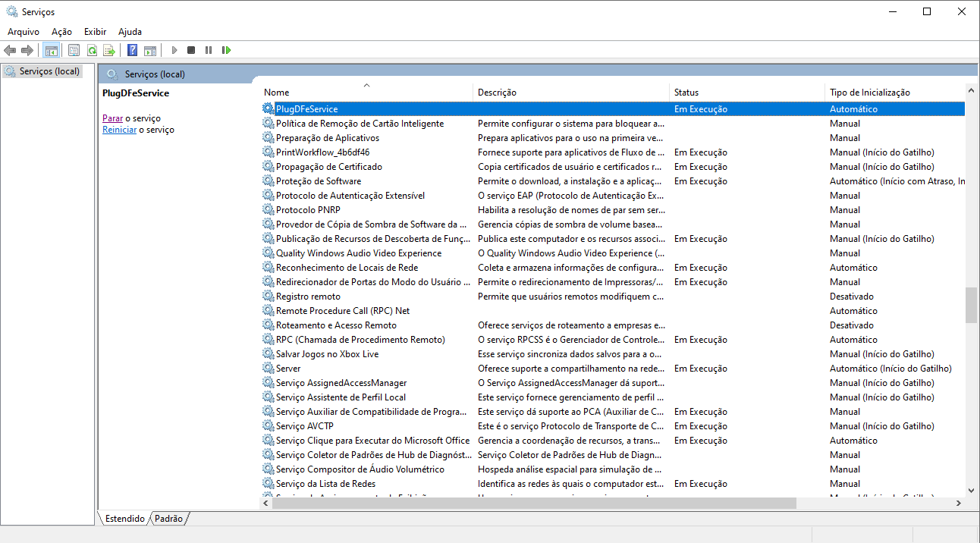980x543 pixels.
Task: Open the Arquivo menu
Action: pos(24,32)
